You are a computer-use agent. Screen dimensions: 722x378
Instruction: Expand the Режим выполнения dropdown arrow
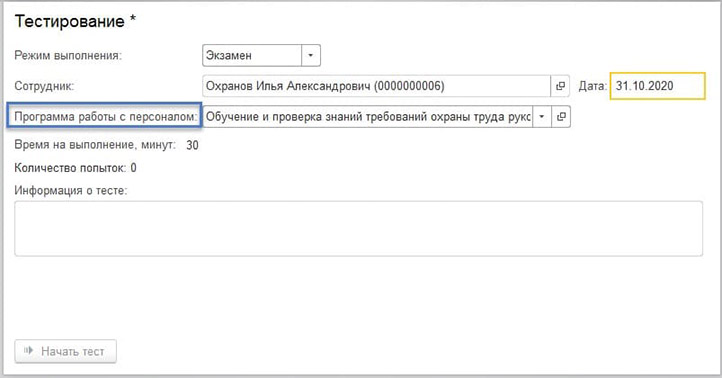311,56
